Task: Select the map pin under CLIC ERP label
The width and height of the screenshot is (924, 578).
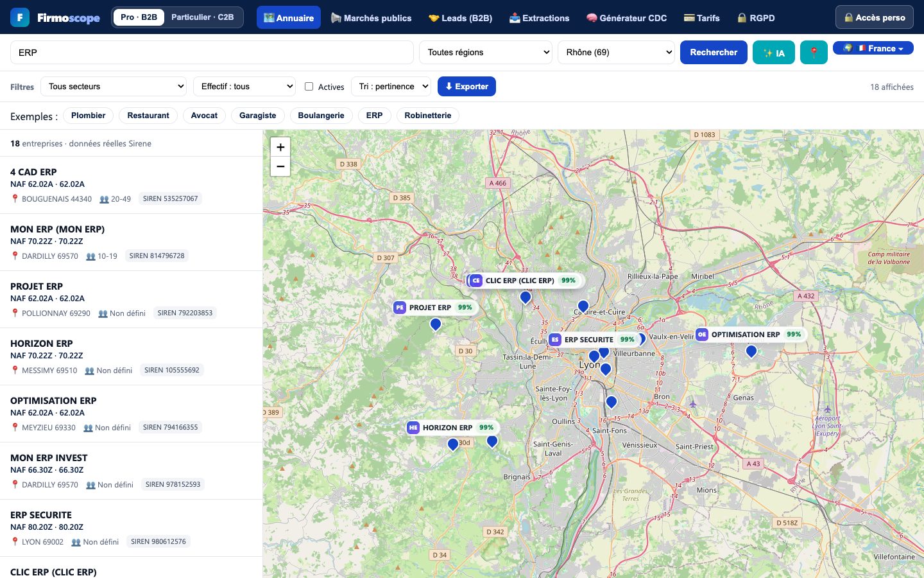Action: (526, 297)
